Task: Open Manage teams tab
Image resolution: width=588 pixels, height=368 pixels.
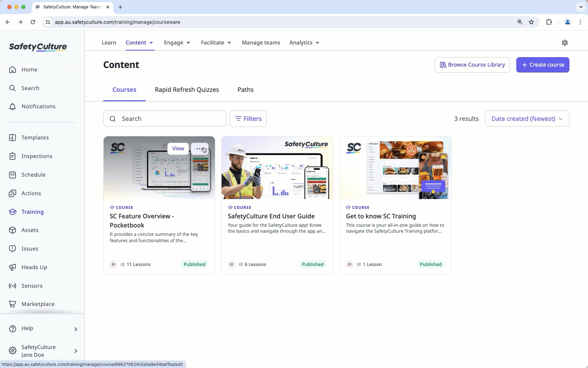Action: coord(261,42)
